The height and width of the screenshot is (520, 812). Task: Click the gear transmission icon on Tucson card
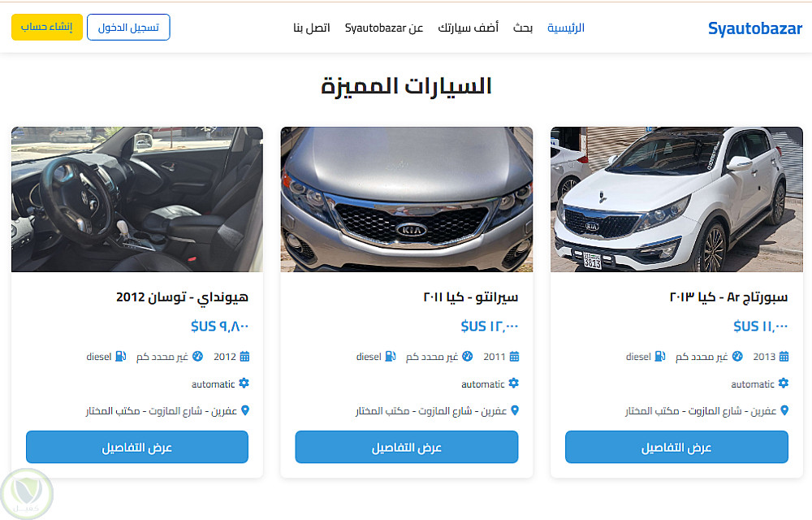[x=244, y=383]
